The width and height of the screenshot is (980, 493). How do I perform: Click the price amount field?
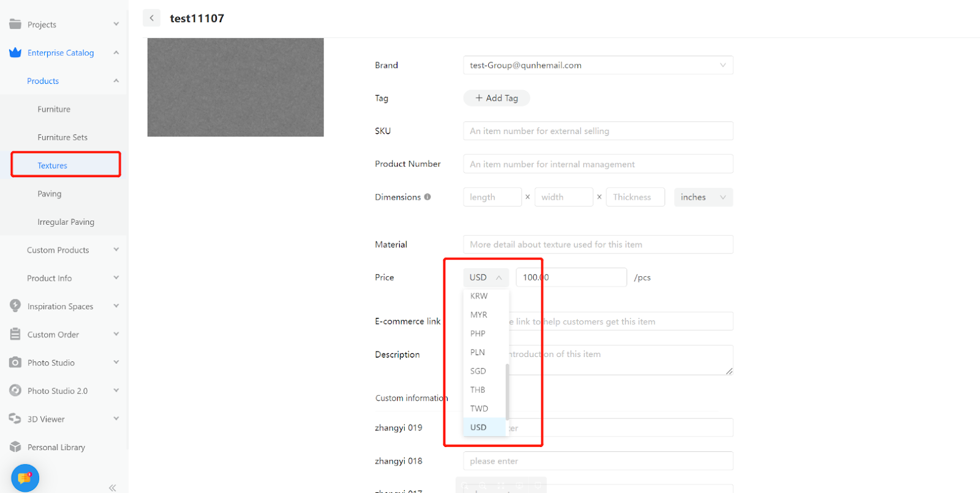571,277
